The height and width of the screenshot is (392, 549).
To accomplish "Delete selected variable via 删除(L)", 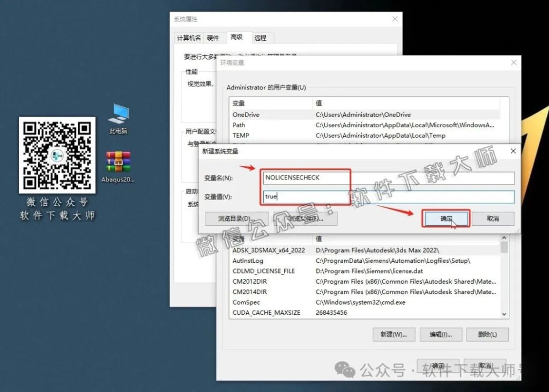I will coord(487,334).
